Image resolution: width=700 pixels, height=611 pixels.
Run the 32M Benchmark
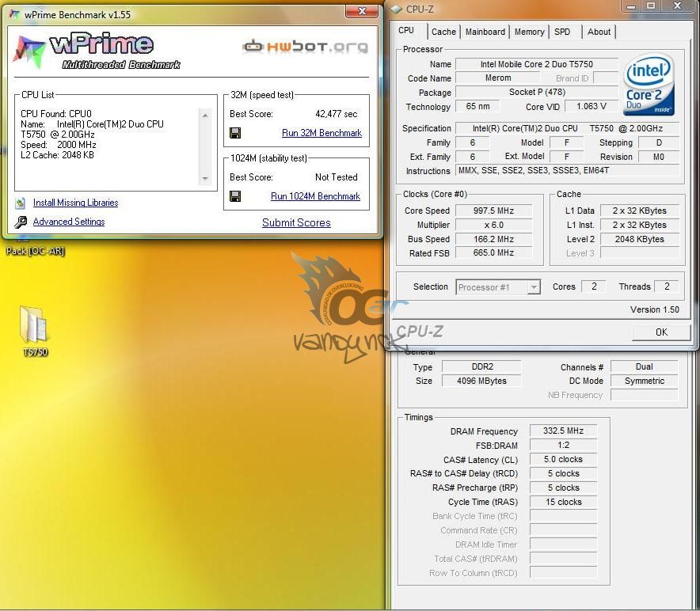[x=321, y=133]
